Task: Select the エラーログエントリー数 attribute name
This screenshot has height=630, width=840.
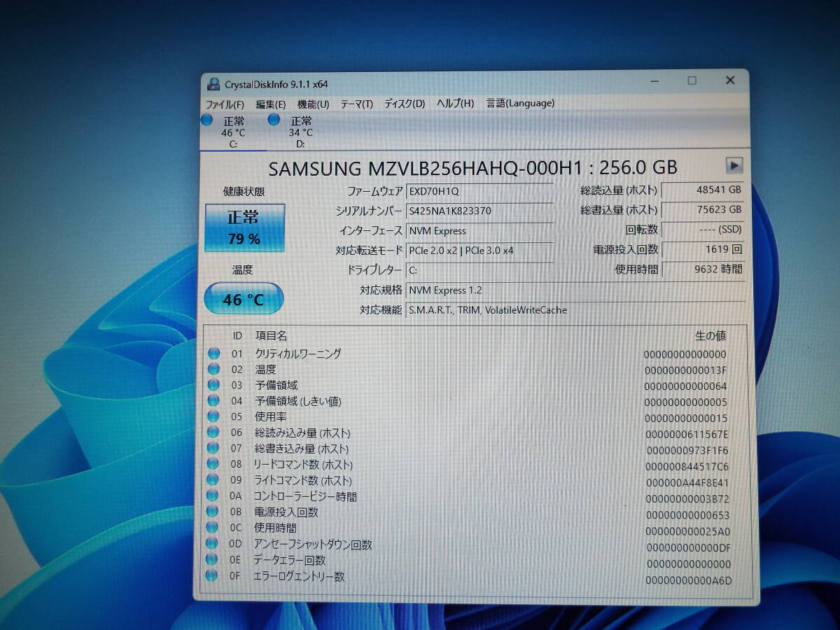Action: 299,577
